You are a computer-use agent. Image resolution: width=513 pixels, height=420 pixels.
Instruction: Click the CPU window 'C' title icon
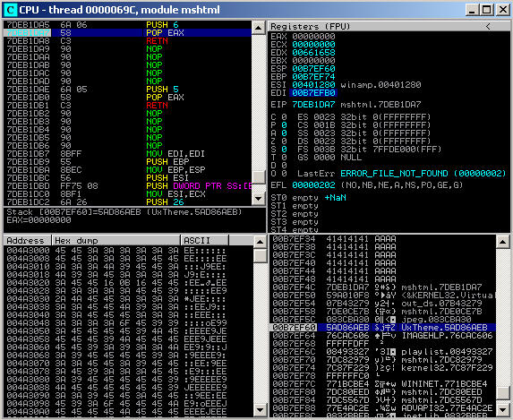10,10
